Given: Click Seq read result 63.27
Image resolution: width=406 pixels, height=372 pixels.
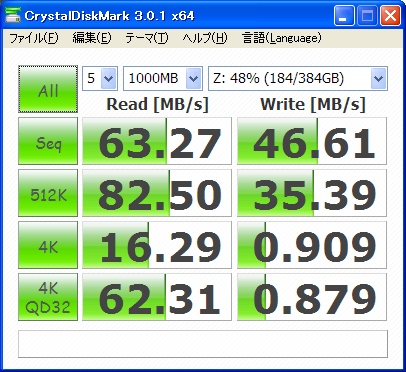Looking at the screenshot, I should pos(157,141).
